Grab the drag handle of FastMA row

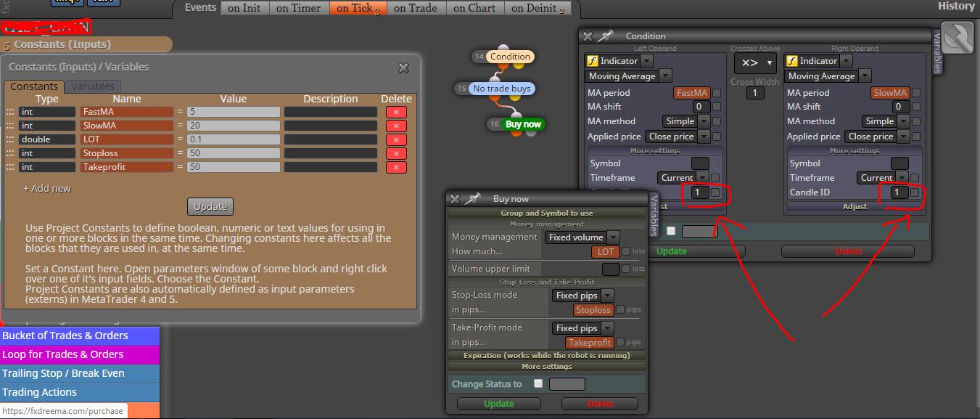click(x=10, y=112)
